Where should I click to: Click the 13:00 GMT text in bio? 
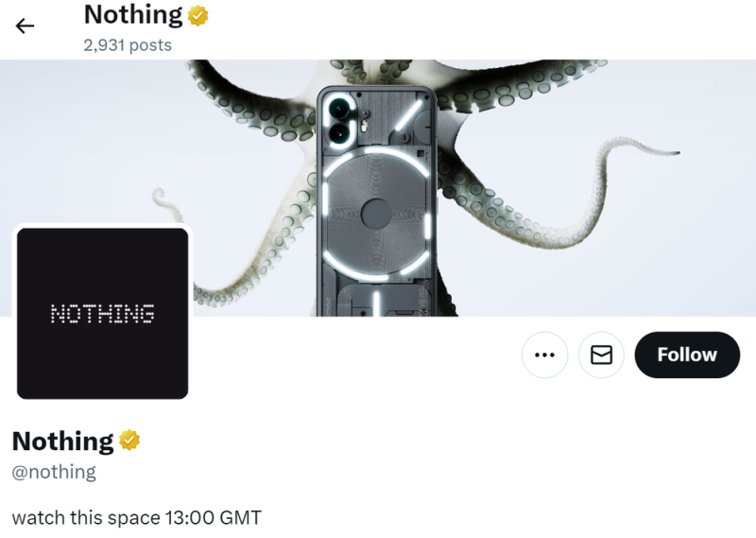point(214,518)
